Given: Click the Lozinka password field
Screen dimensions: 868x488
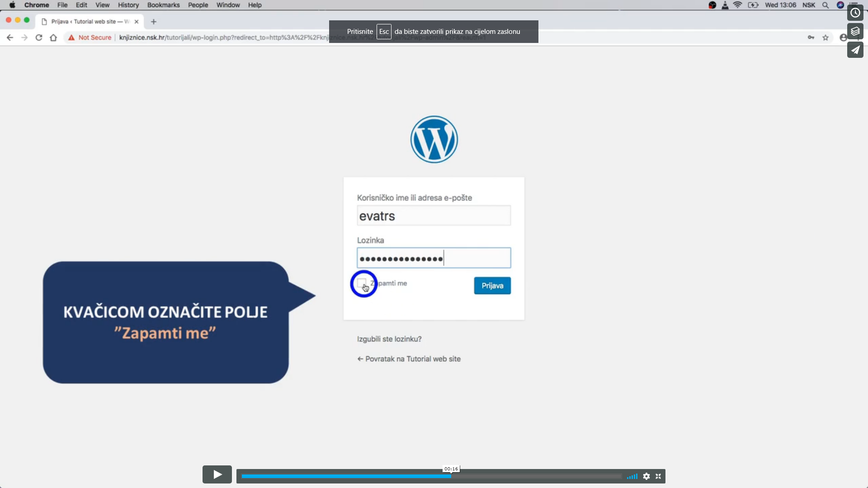Looking at the screenshot, I should tap(434, 258).
